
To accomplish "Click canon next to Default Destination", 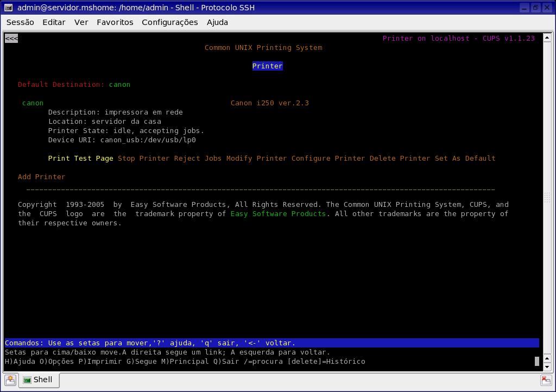I will pos(119,84).
